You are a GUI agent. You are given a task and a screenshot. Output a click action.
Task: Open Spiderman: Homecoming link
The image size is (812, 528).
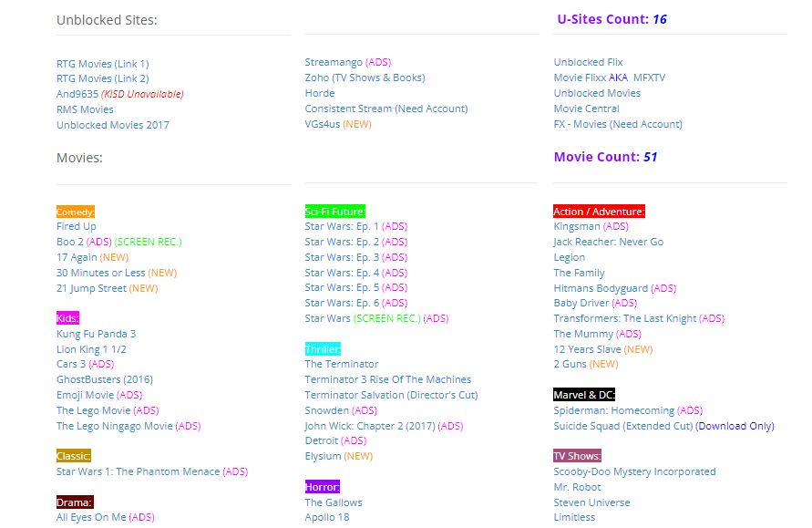pyautogui.click(x=614, y=411)
